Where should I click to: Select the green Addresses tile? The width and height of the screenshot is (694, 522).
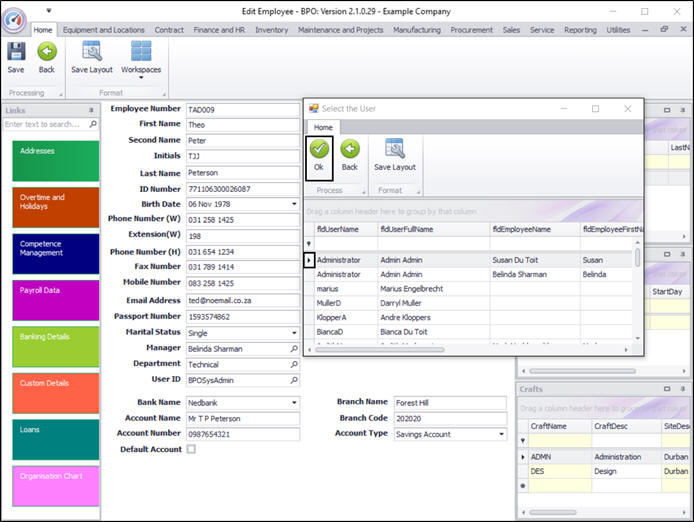pyautogui.click(x=56, y=161)
